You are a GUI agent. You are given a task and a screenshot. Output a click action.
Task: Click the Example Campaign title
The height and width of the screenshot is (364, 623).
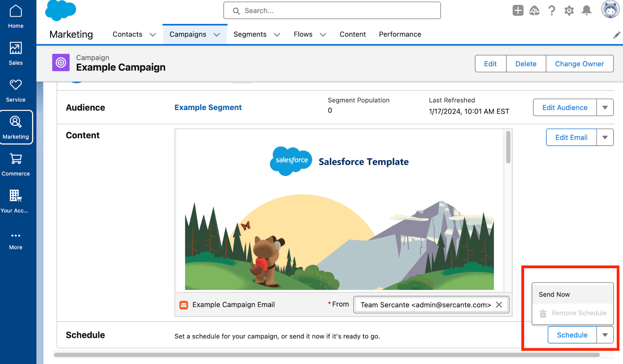point(121,67)
